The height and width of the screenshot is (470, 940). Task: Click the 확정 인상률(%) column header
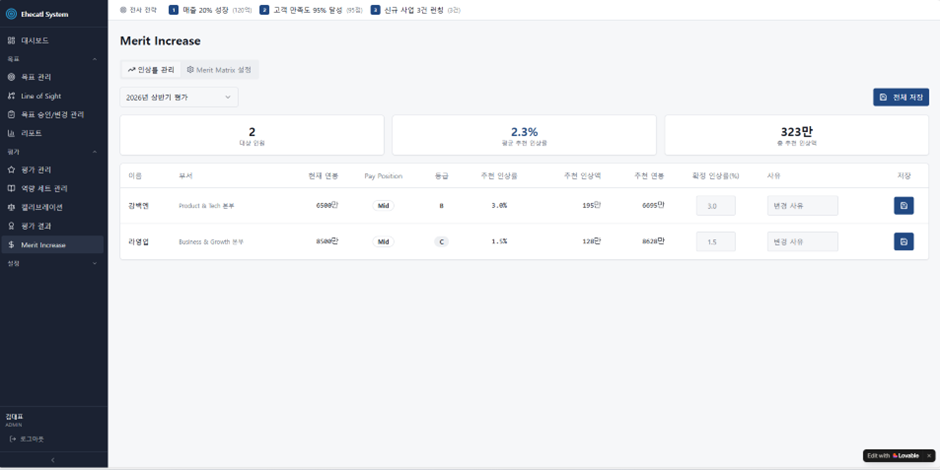click(x=715, y=176)
